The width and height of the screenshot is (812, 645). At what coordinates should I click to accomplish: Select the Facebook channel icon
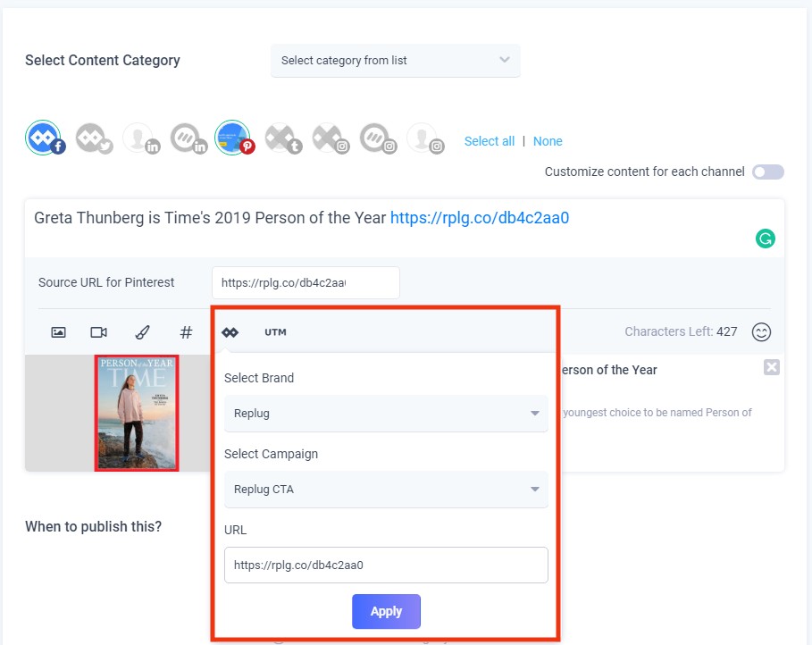(x=45, y=138)
